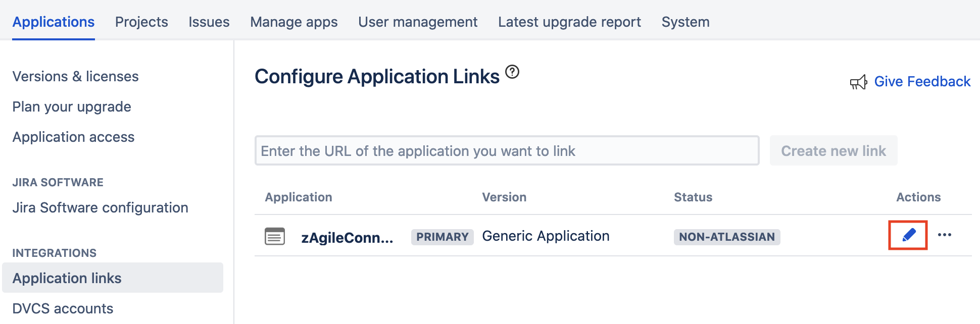Open the Manage apps tab

(293, 22)
